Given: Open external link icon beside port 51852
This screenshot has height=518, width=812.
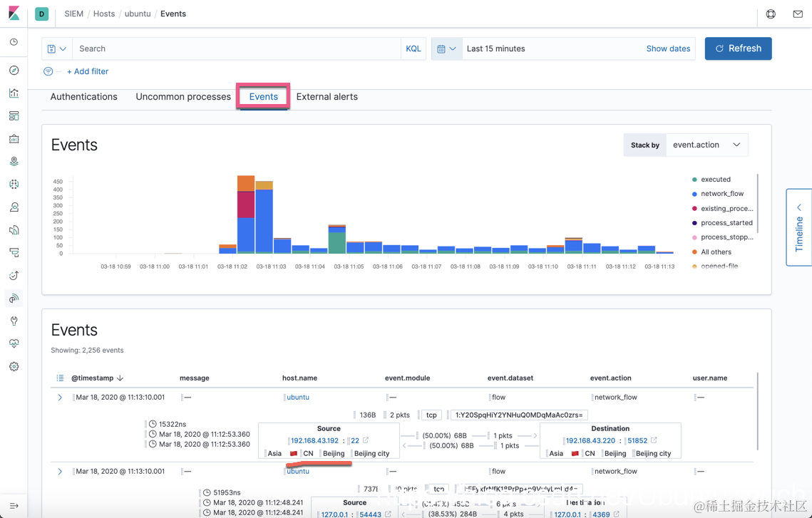Looking at the screenshot, I should click(x=654, y=440).
